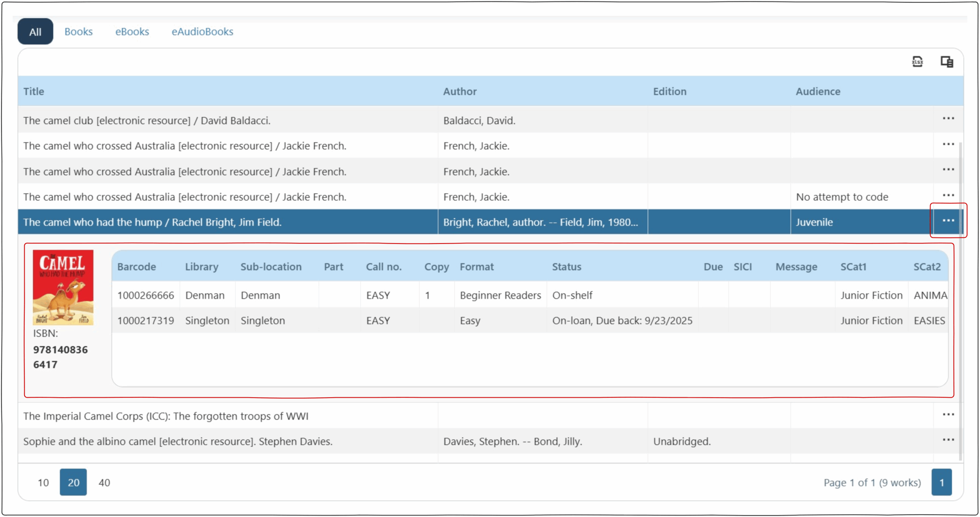Open ellipsis menu for No attempt to code row
The height and width of the screenshot is (517, 980).
coord(948,195)
